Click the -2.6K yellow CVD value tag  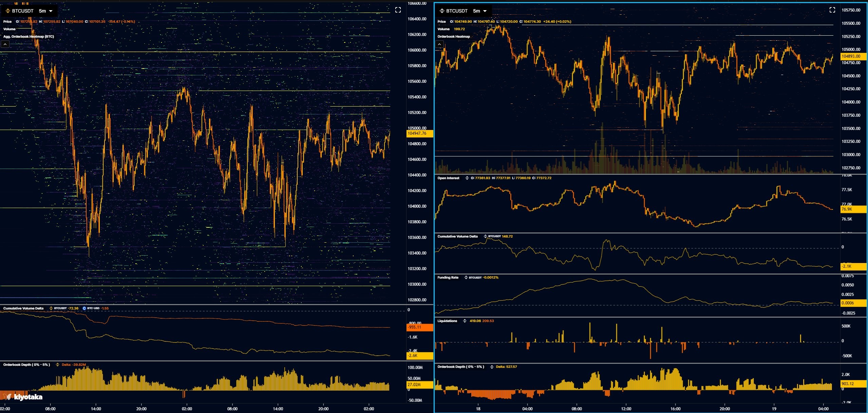(419, 356)
